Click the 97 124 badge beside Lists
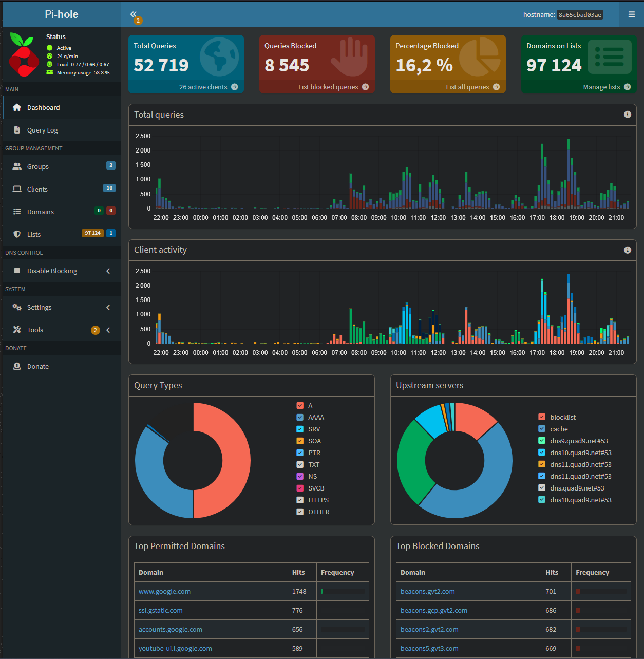 (92, 233)
